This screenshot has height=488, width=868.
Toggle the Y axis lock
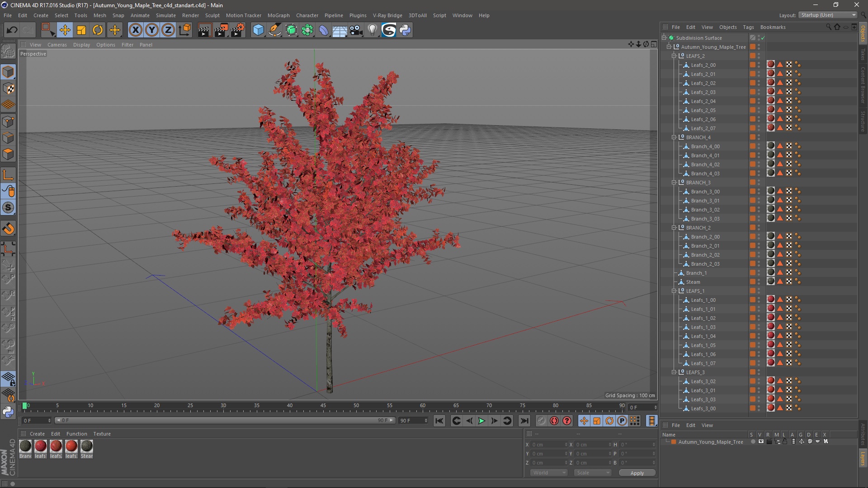(152, 30)
